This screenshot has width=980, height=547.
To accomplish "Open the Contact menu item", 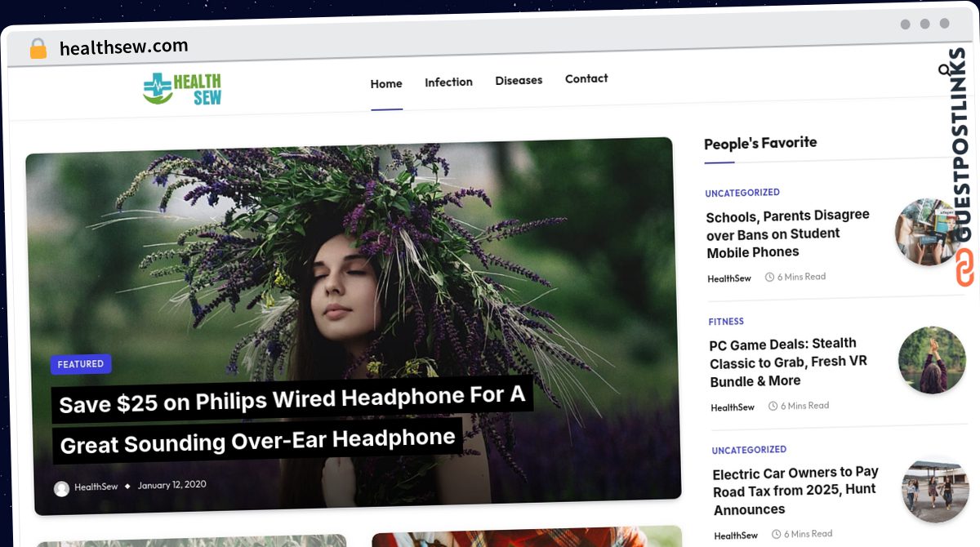I will pos(586,78).
